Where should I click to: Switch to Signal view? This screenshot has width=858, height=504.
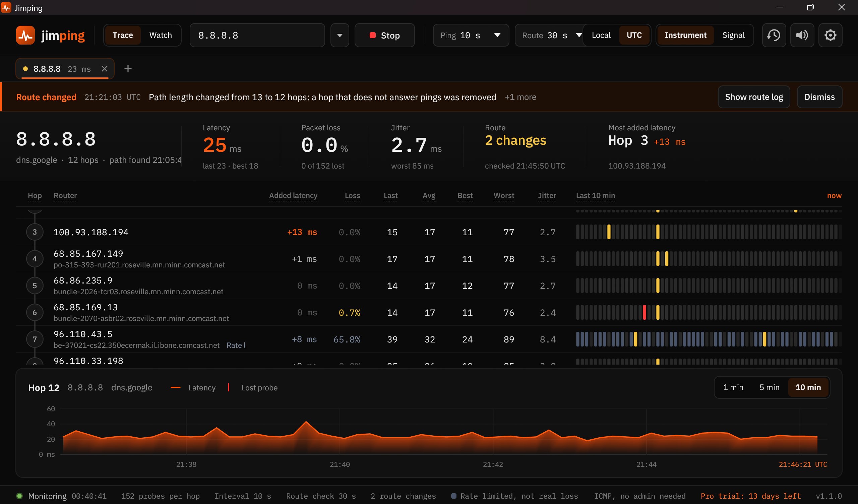(x=733, y=35)
